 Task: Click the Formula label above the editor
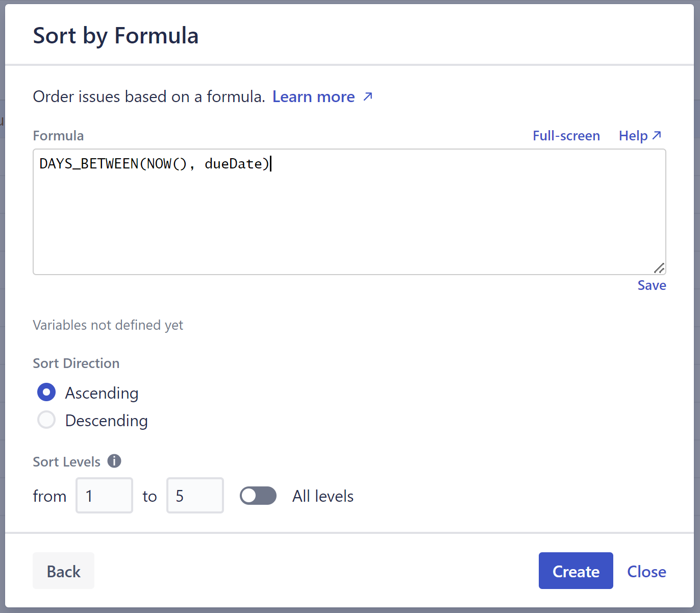click(x=58, y=136)
